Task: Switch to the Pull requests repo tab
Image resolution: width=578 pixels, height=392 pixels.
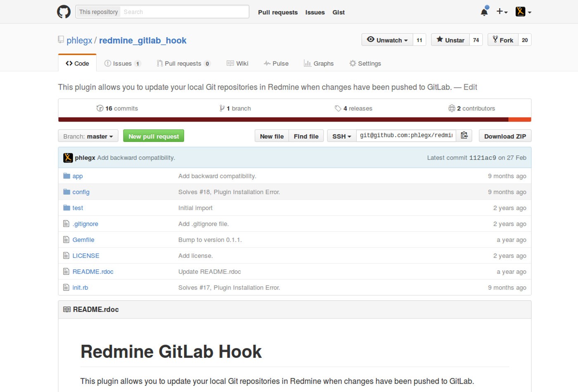Action: coord(183,63)
